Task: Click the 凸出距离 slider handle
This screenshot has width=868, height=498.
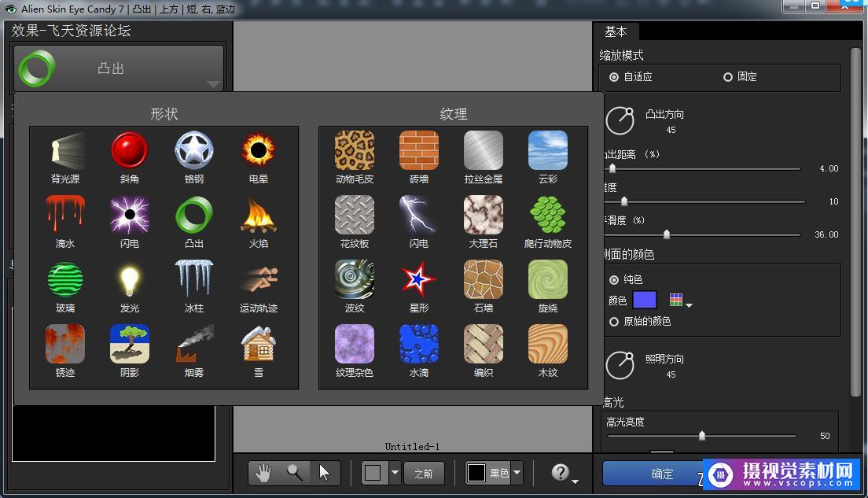Action: click(x=612, y=168)
